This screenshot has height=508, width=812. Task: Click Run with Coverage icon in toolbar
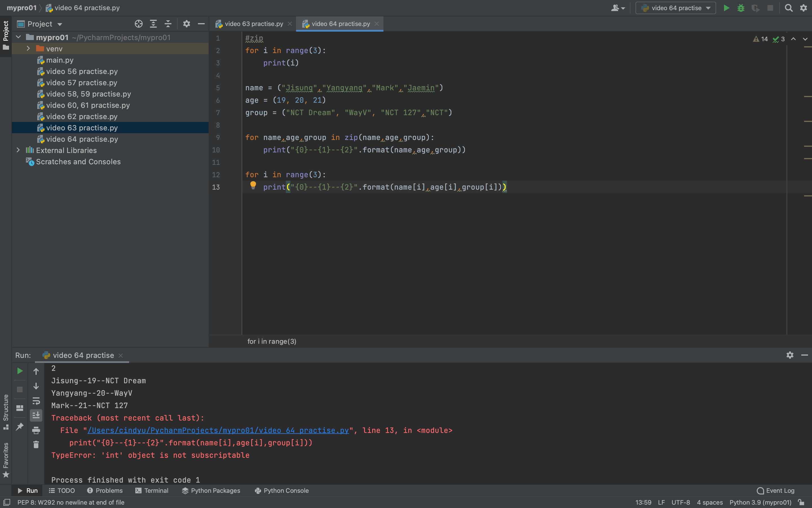[x=756, y=8]
